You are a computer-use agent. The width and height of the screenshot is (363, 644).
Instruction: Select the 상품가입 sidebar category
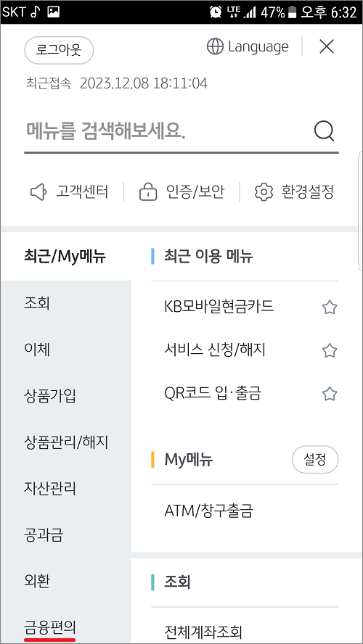tap(50, 397)
